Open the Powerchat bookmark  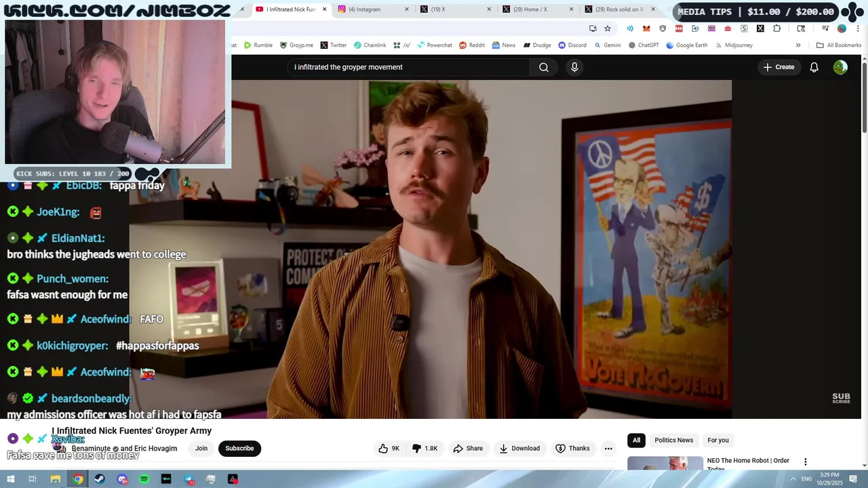435,45
